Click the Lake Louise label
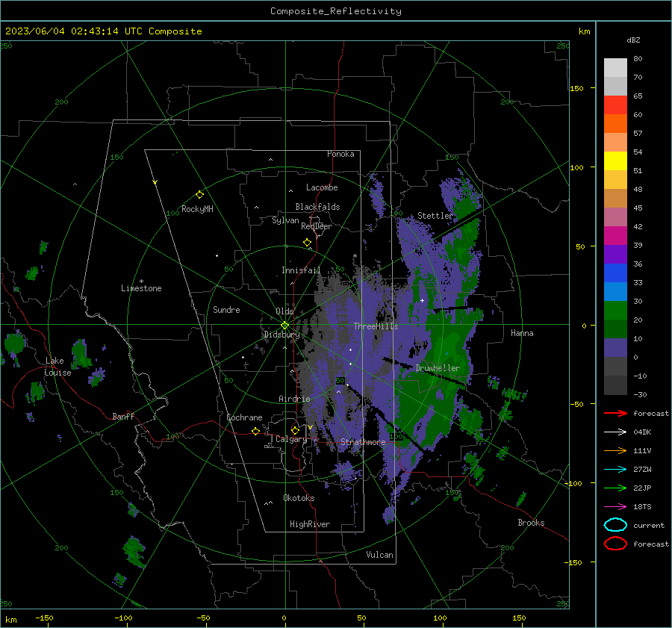The image size is (672, 628). click(x=57, y=367)
